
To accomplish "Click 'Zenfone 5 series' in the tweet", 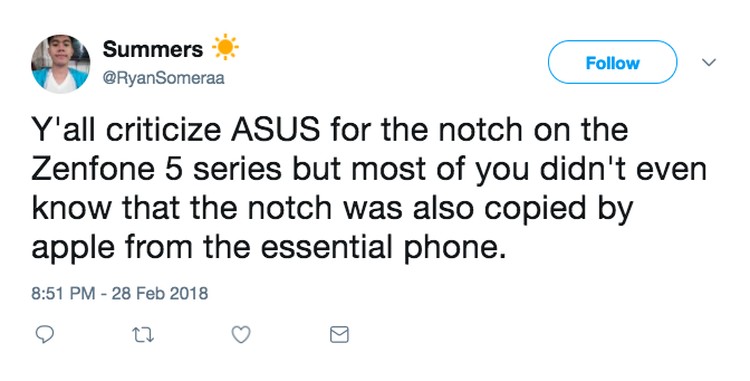I will tap(157, 169).
